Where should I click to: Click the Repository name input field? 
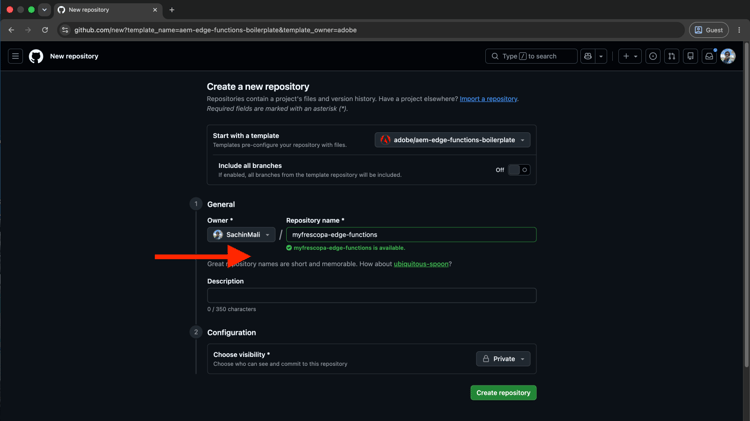[x=411, y=234]
